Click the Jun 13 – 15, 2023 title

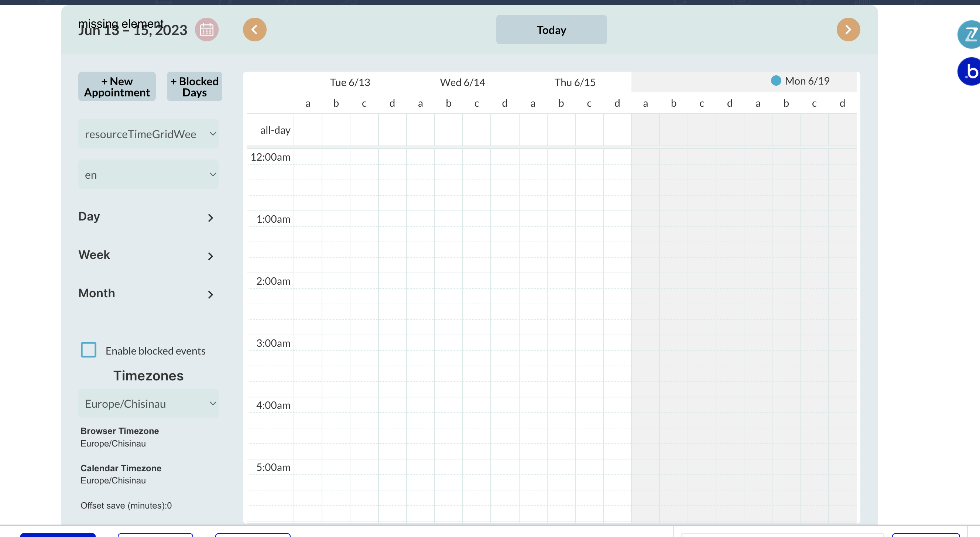click(133, 30)
